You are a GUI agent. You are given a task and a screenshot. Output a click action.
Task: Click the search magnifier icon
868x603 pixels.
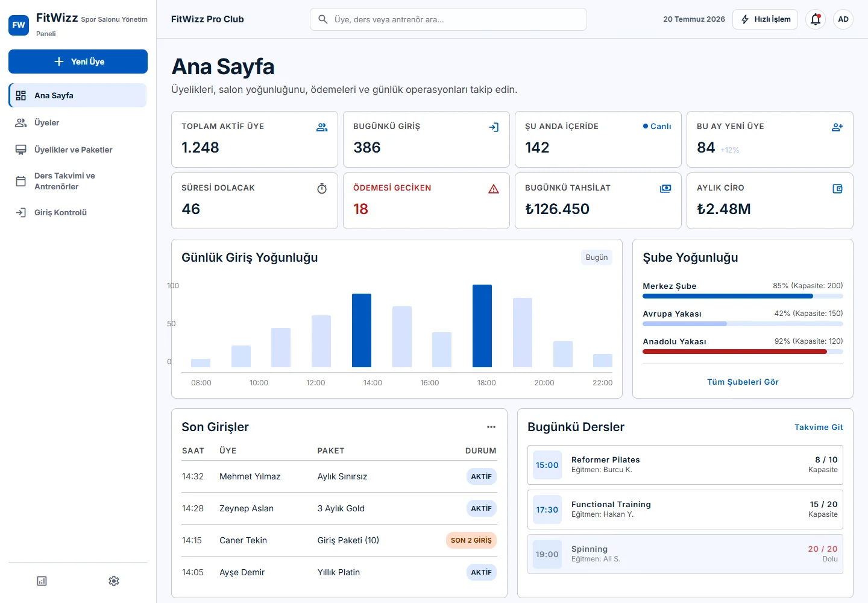click(x=323, y=19)
